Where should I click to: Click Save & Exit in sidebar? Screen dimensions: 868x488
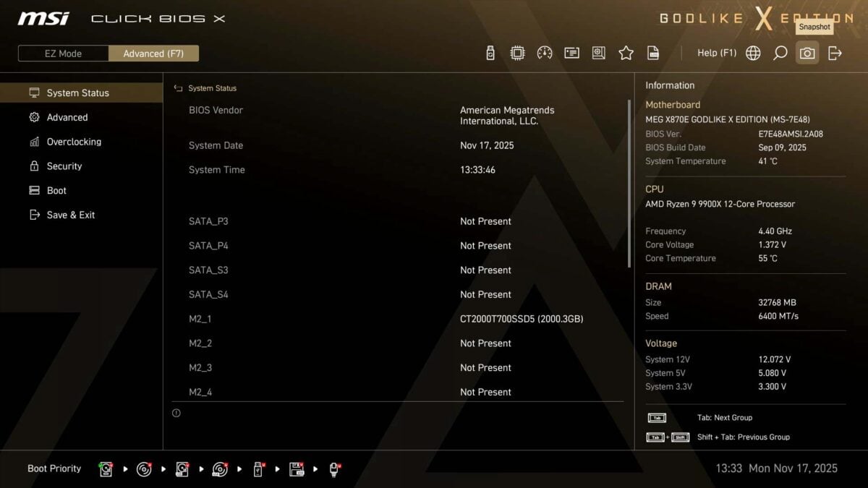[x=71, y=215]
